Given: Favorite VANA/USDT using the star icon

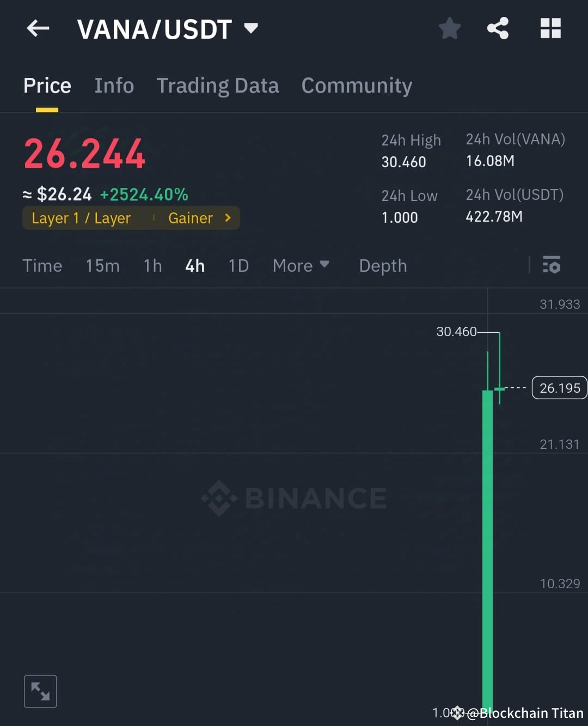Looking at the screenshot, I should (x=450, y=29).
